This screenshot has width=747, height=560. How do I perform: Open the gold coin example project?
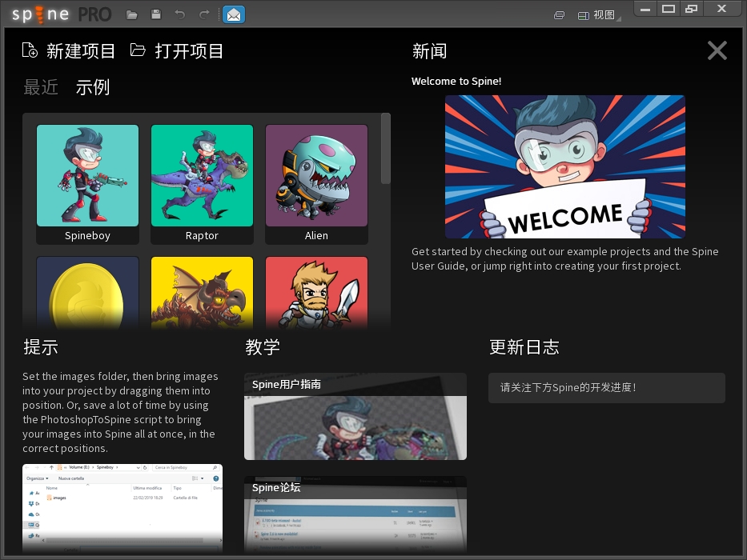click(87, 293)
